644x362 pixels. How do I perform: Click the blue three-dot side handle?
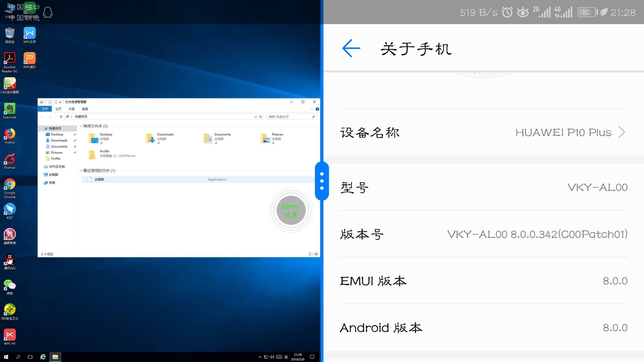[322, 181]
